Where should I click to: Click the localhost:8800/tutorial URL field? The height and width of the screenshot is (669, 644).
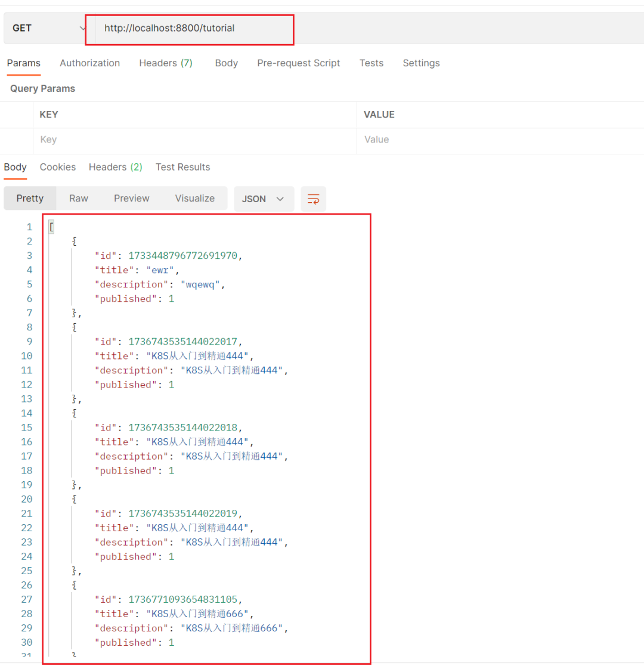click(190, 29)
